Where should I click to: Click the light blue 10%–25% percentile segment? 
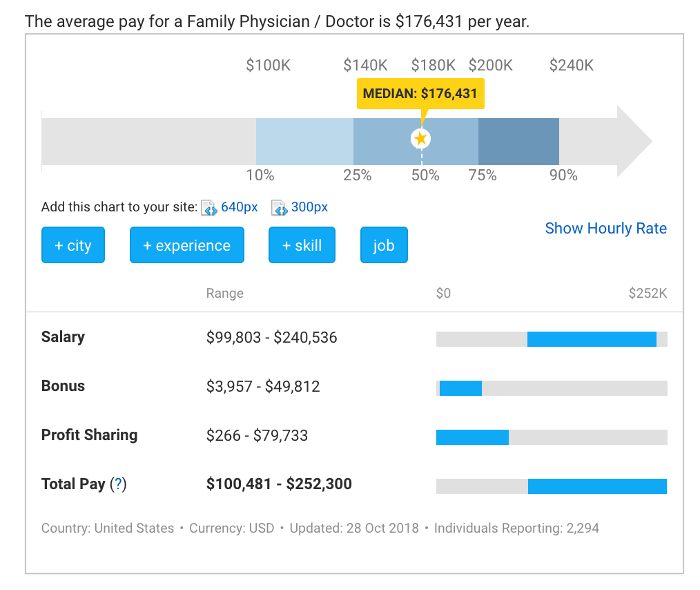tap(304, 142)
